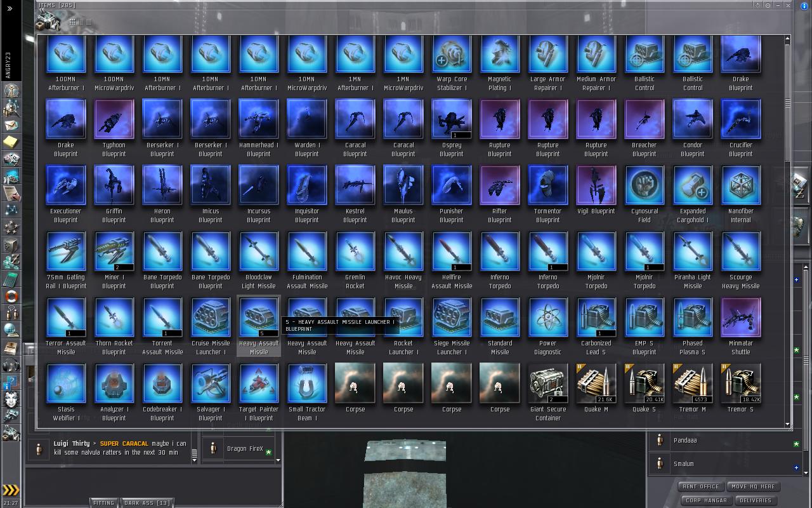
Task: Select the Warp Core Stabilizer I item
Action: pos(452,63)
